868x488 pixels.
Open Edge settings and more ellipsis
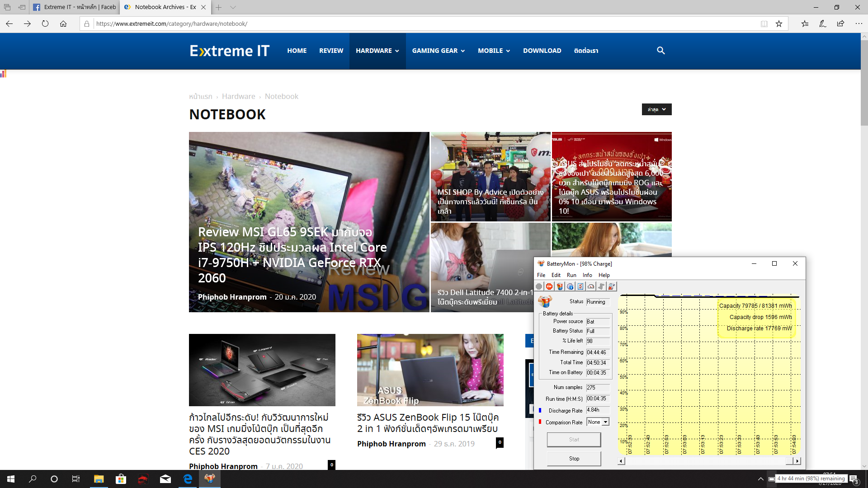tap(859, 23)
